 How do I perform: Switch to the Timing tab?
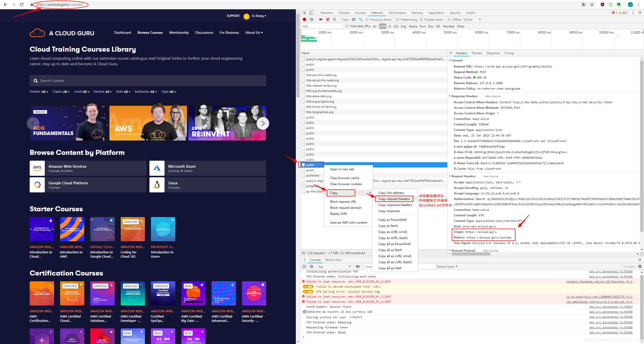pos(509,53)
